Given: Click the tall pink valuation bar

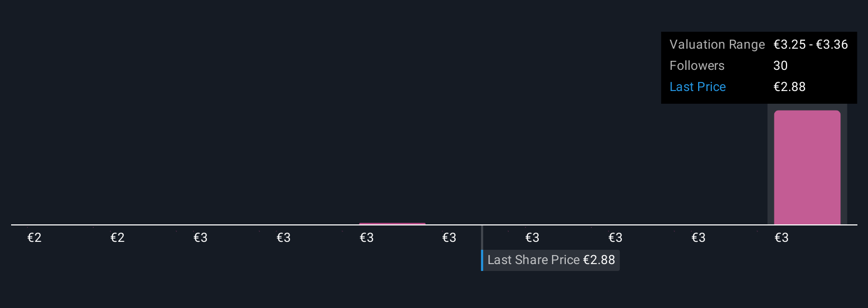Looking at the screenshot, I should (807, 167).
